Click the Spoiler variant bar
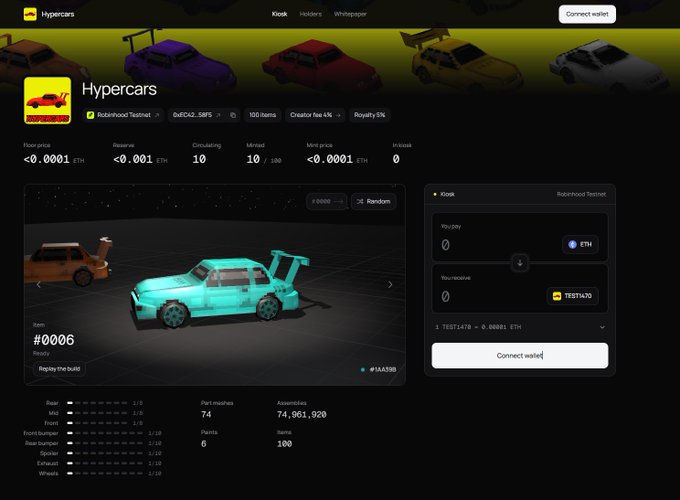The width and height of the screenshot is (680, 500). tap(105, 453)
